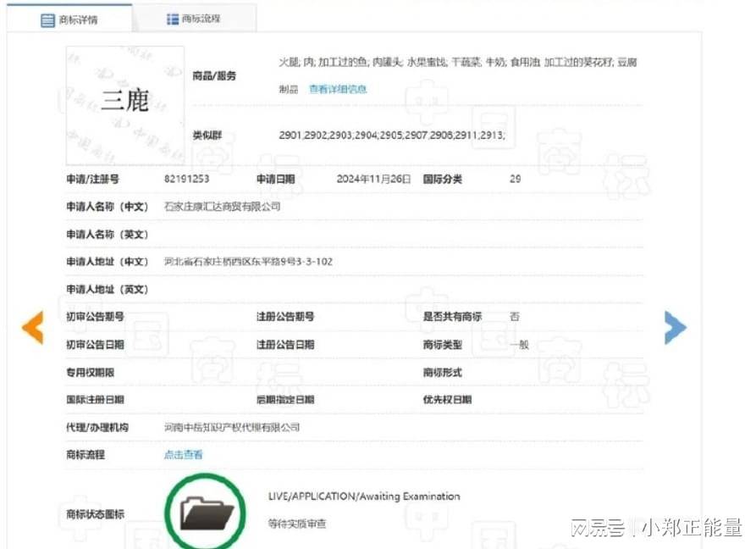Viewport: 756px width, 549px height.
Task: Click the 专用权期限 label
Action: tap(90, 372)
